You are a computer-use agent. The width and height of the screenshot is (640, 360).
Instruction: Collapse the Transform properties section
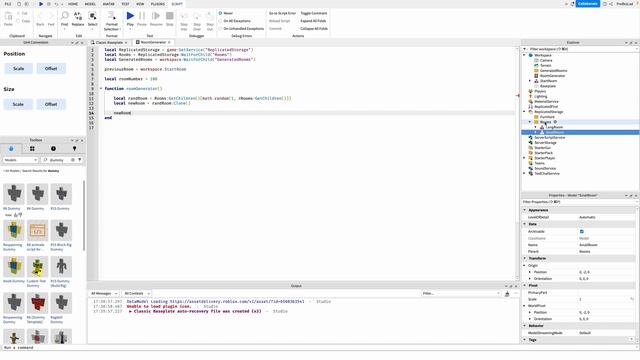click(x=525, y=258)
